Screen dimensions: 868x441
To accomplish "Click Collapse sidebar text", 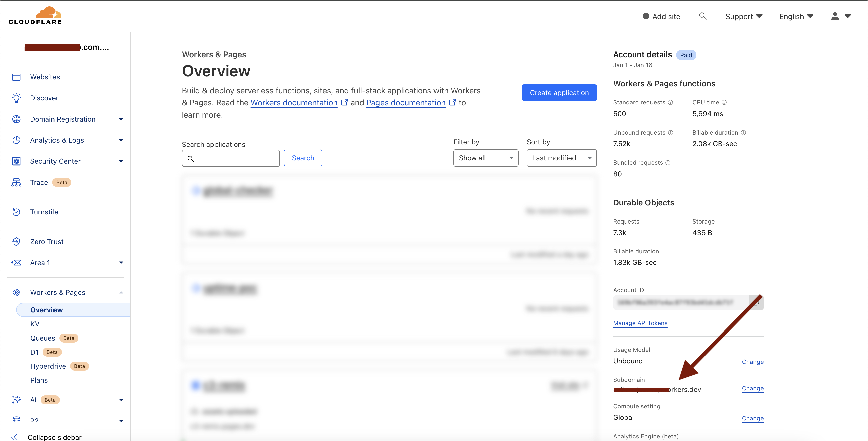I will [x=55, y=437].
